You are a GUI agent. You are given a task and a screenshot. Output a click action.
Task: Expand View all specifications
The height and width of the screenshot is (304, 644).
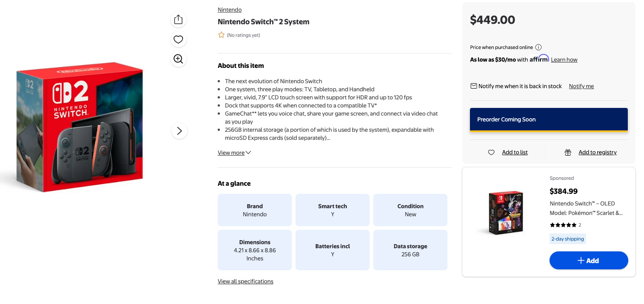pos(245,281)
